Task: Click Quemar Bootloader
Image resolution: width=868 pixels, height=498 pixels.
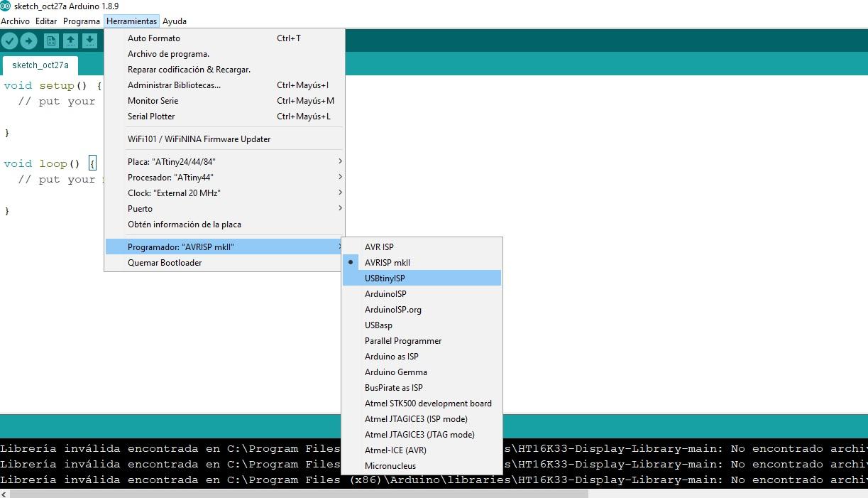Action: click(x=165, y=263)
